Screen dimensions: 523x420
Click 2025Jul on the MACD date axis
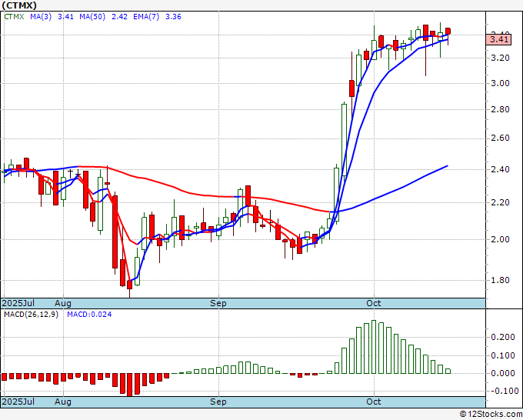pyautogui.click(x=18, y=402)
